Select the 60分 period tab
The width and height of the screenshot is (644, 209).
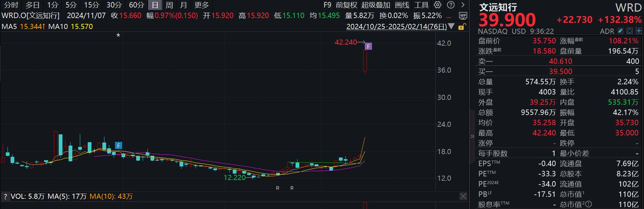[137, 5]
